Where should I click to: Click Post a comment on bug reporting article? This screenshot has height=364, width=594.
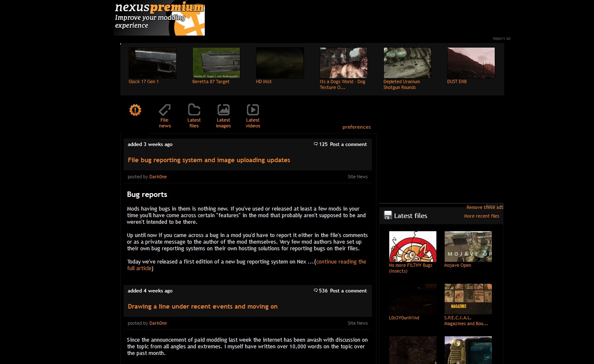pyautogui.click(x=348, y=144)
